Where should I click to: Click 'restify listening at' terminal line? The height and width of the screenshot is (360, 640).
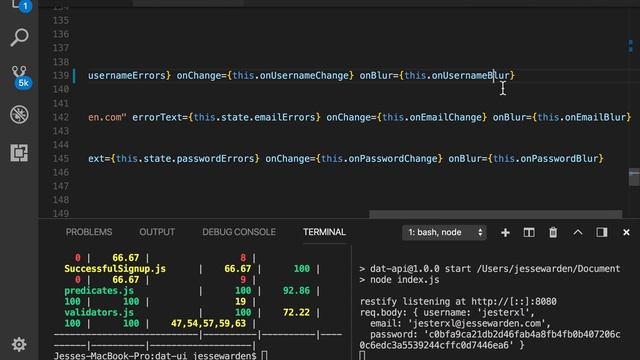pyautogui.click(x=458, y=302)
